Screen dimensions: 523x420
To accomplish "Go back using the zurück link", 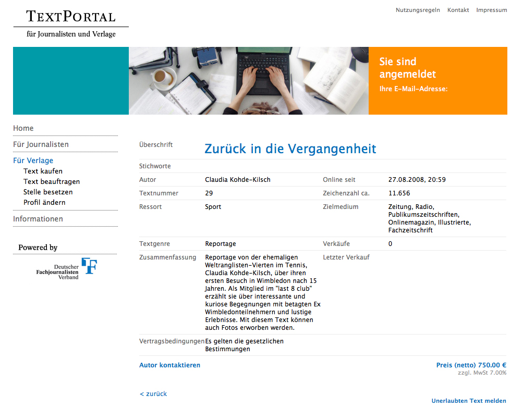I will (x=153, y=394).
